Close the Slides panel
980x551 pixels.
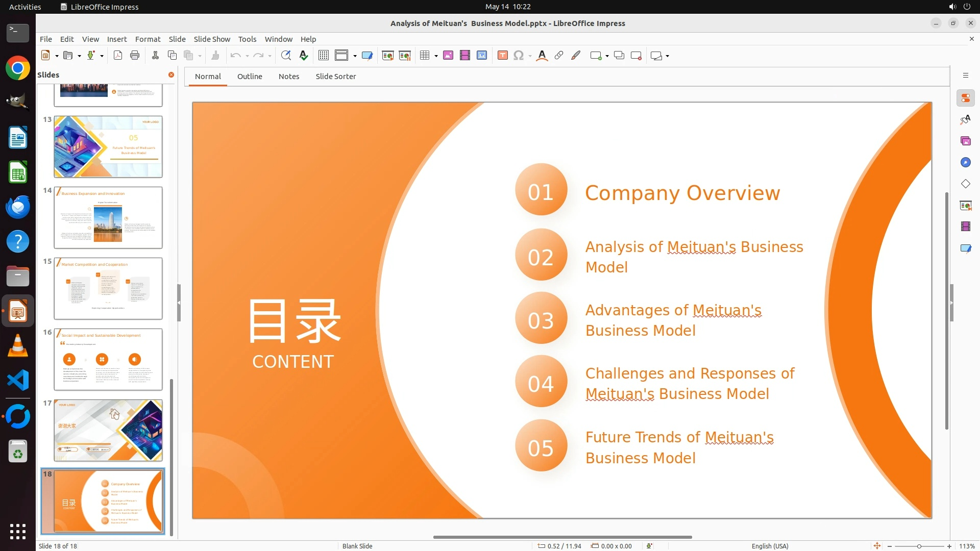click(171, 75)
